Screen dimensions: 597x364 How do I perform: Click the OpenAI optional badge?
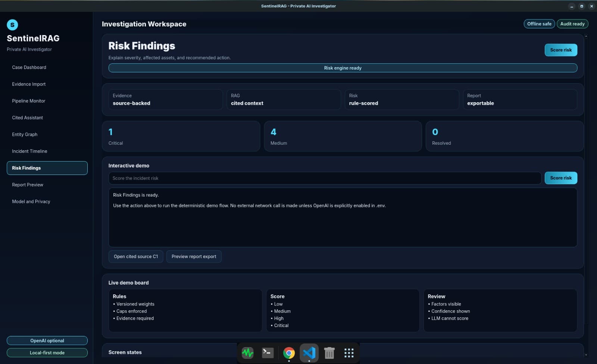click(x=47, y=341)
